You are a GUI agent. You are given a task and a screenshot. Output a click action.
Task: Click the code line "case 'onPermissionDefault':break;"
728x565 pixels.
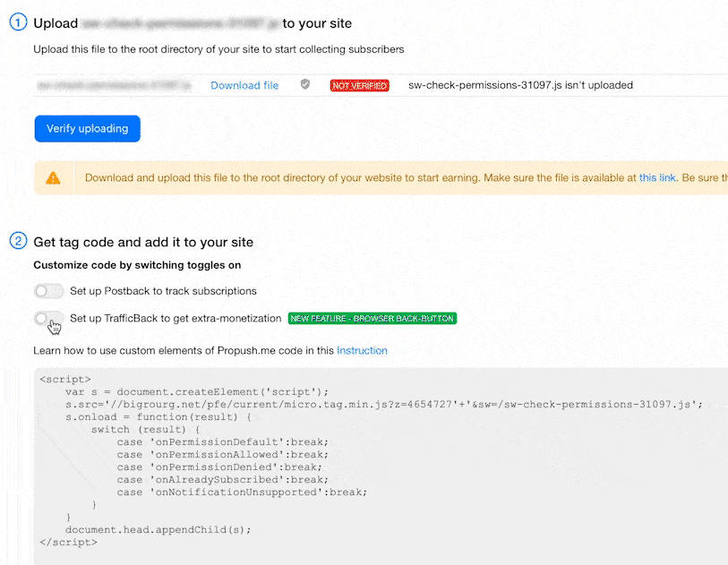point(222,442)
